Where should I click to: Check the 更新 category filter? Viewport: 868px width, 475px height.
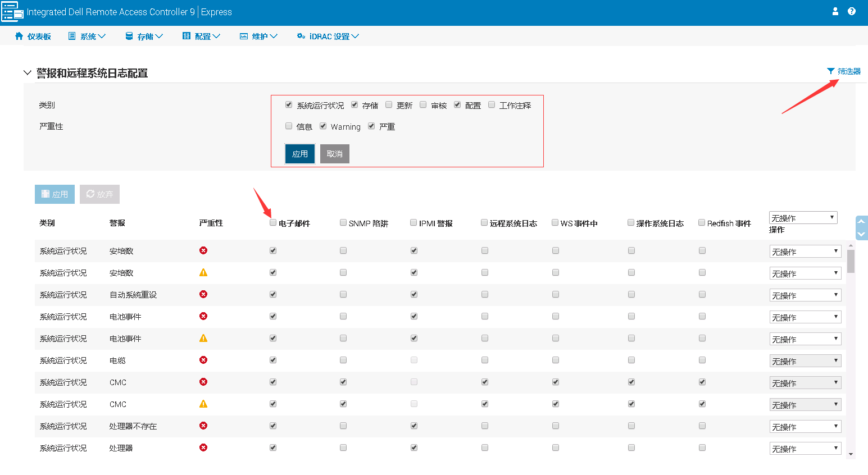coord(389,104)
